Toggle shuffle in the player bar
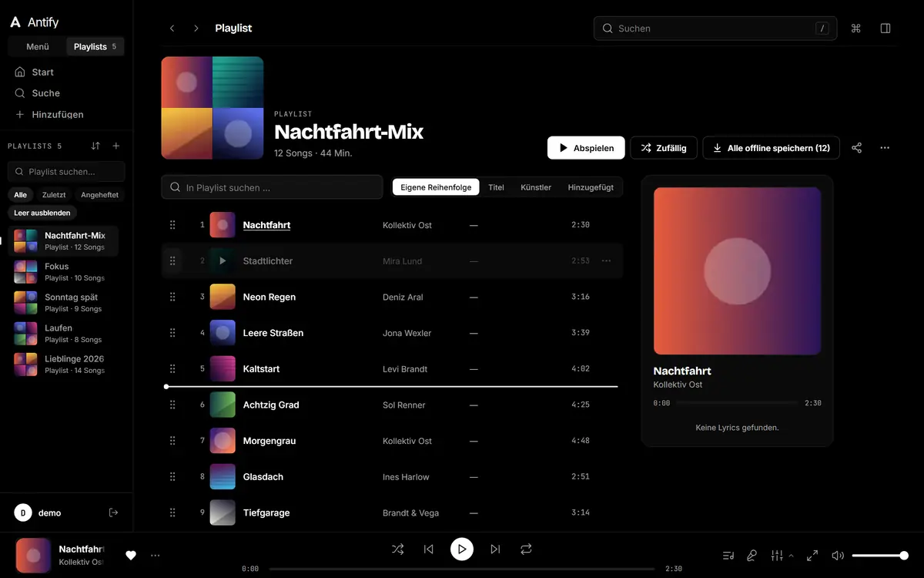The image size is (924, 578). pos(397,549)
